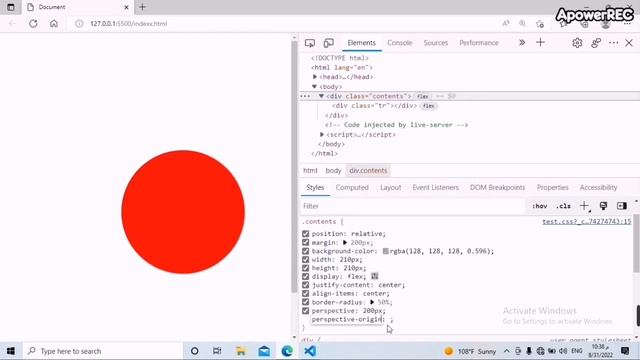Collapse the div class contents node
The width and height of the screenshot is (640, 360).
[x=321, y=96]
